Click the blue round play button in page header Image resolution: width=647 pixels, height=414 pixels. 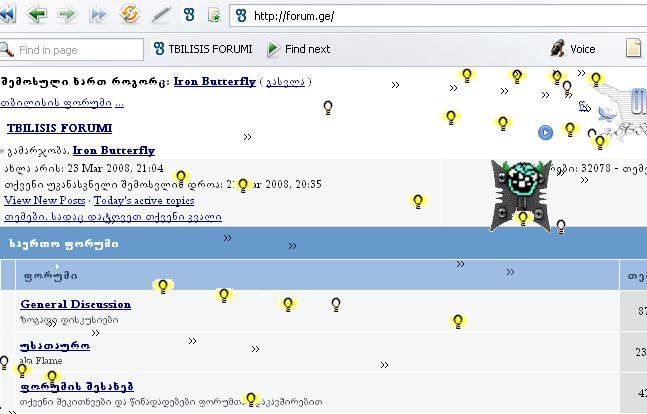pos(545,132)
